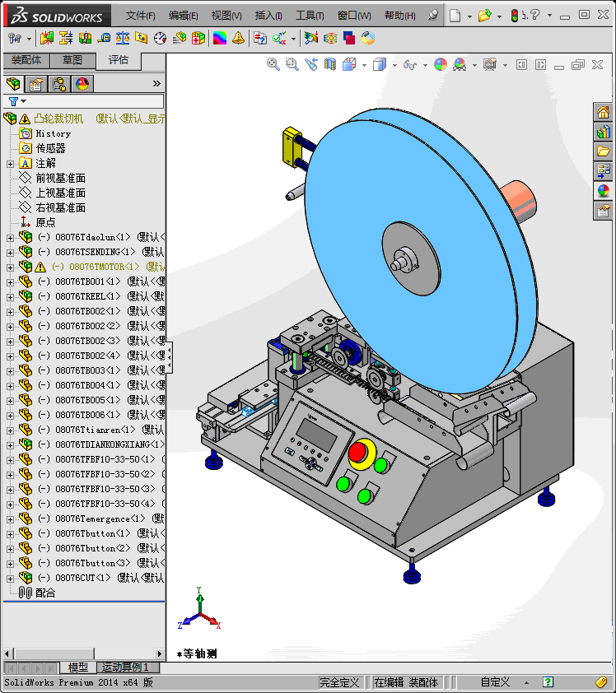Open the 视图(V) menu
This screenshot has width=616, height=693.
pos(226,16)
